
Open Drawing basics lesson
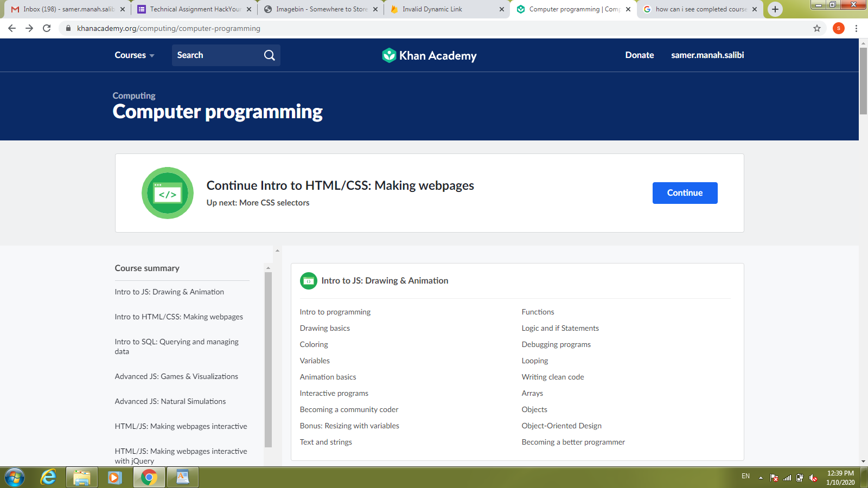click(x=325, y=329)
